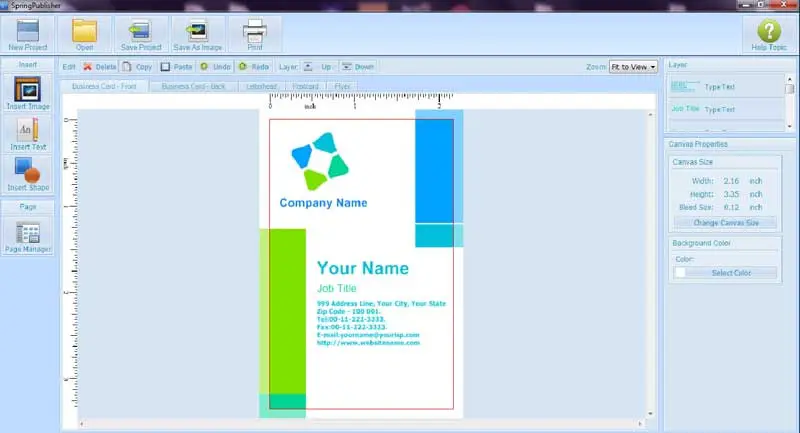The width and height of the screenshot is (800, 433).
Task: Open the Help Topic icon
Action: click(x=768, y=33)
